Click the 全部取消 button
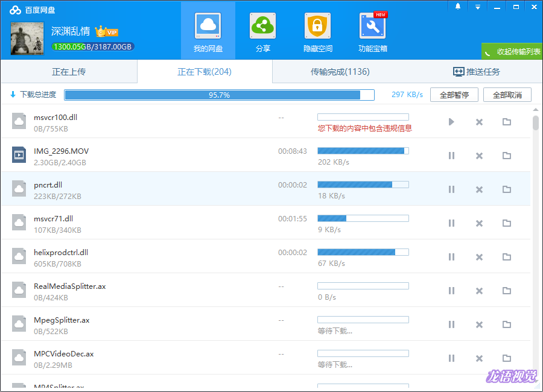The image size is (543, 392). [x=507, y=95]
